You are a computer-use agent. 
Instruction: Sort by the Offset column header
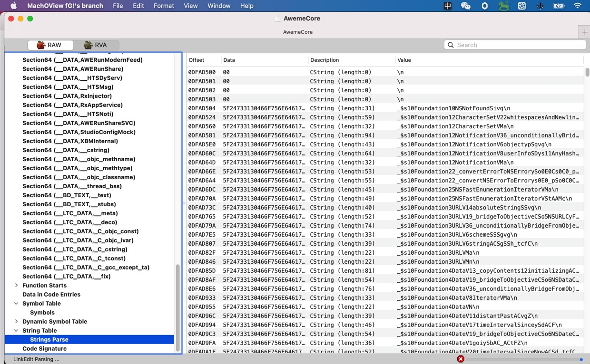coord(203,60)
